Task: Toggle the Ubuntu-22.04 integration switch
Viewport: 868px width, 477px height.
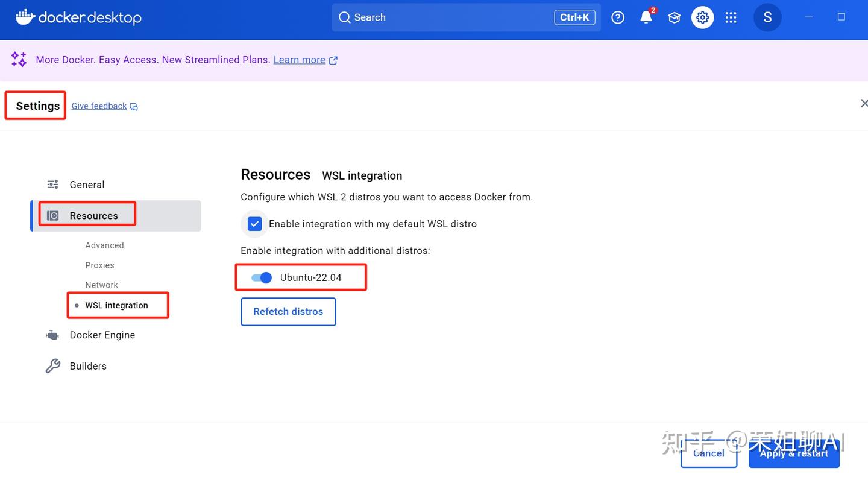Action: 262,277
